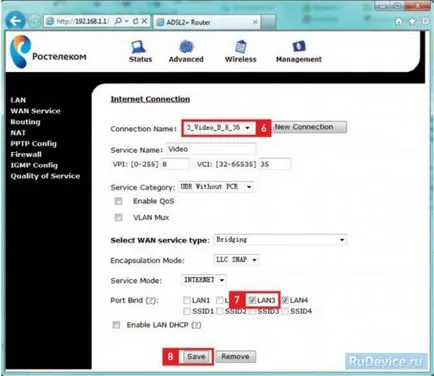Open Firewall in the sidebar menu
434x376 pixels.
(26, 154)
